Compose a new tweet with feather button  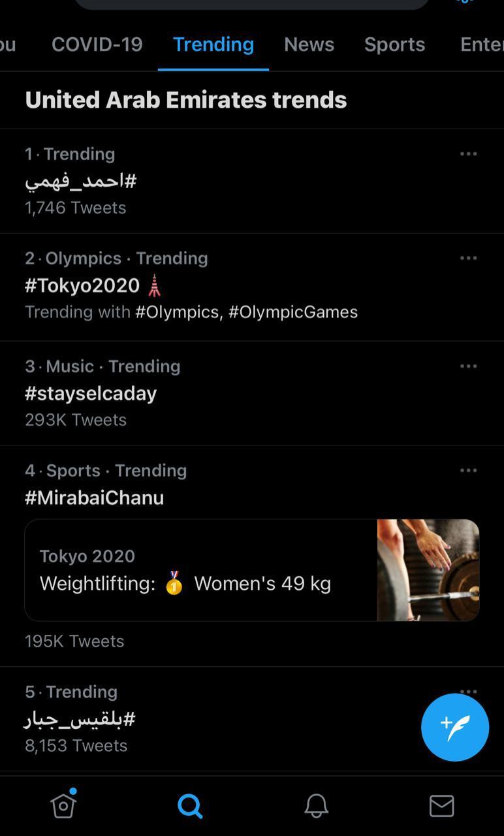tap(455, 727)
